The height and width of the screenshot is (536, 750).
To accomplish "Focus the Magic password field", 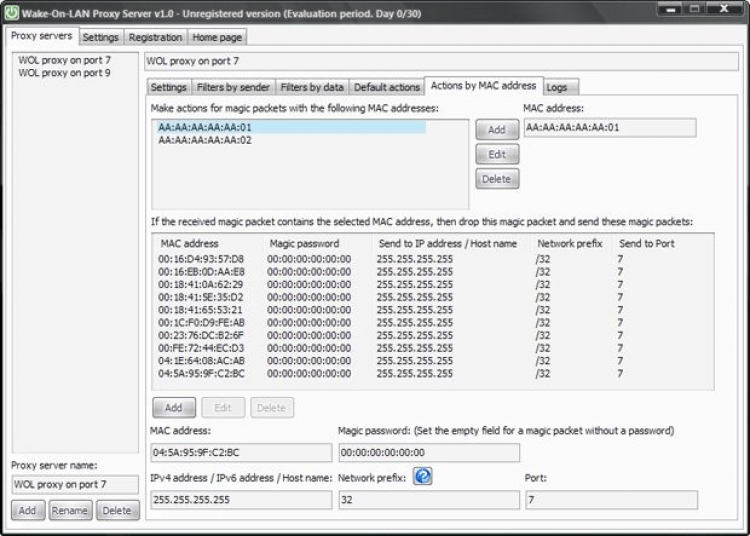I will pos(429,452).
